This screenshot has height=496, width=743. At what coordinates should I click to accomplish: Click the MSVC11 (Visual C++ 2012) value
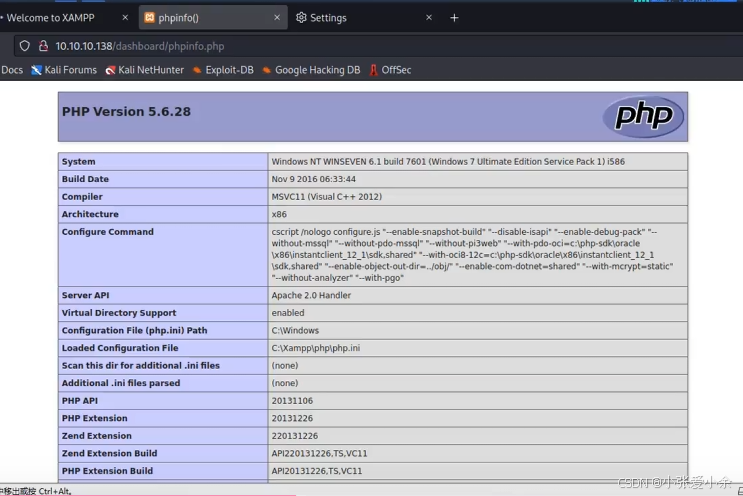tap(326, 197)
